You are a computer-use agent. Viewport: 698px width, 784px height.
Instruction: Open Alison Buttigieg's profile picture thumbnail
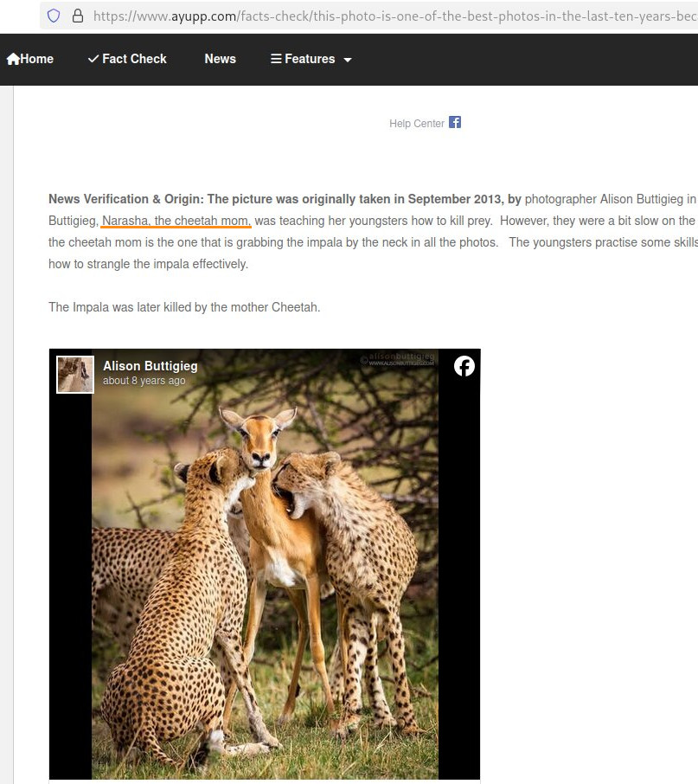[x=75, y=374]
